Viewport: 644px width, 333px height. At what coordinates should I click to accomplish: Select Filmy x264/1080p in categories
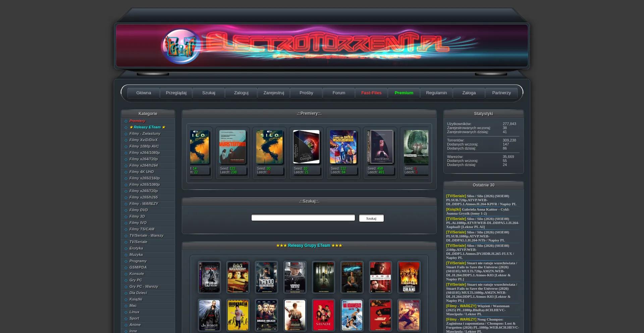[x=145, y=153]
